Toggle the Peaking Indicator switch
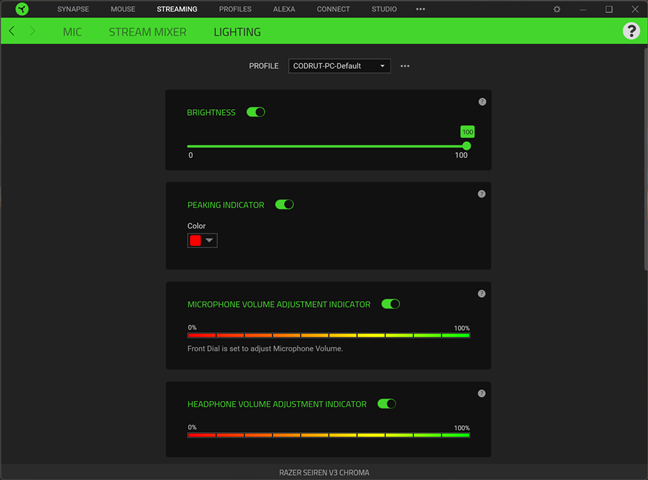 pos(284,205)
